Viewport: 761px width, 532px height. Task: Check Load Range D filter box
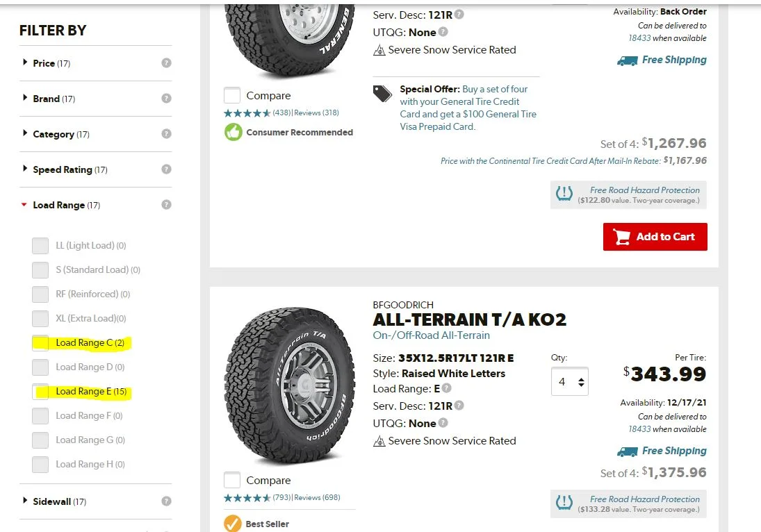pyautogui.click(x=40, y=367)
